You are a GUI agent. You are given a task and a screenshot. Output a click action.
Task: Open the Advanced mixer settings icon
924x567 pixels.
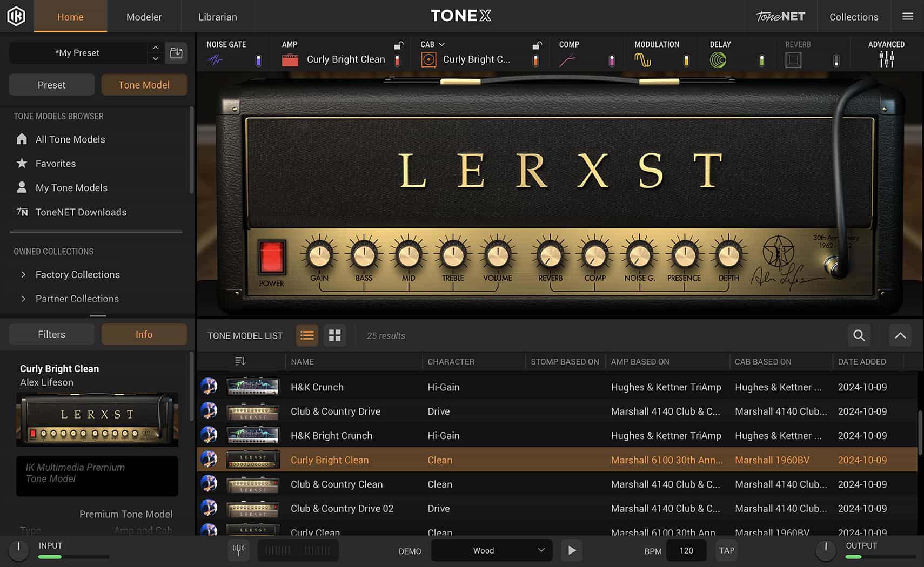tap(886, 59)
